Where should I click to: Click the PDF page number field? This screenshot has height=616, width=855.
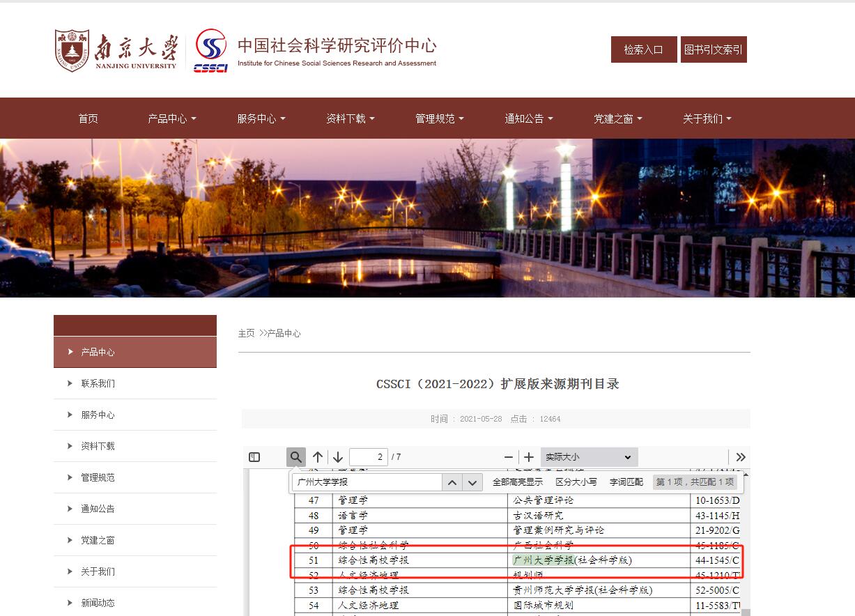click(369, 457)
